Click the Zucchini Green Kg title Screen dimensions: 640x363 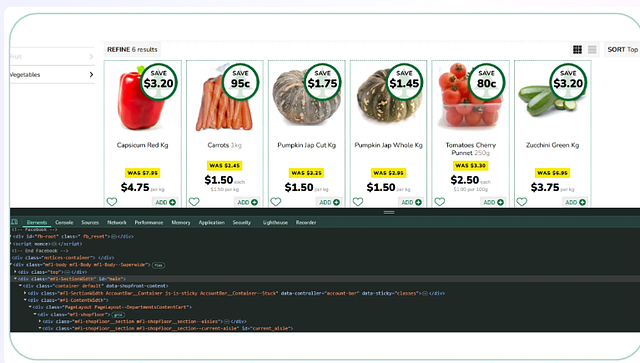pos(552,145)
